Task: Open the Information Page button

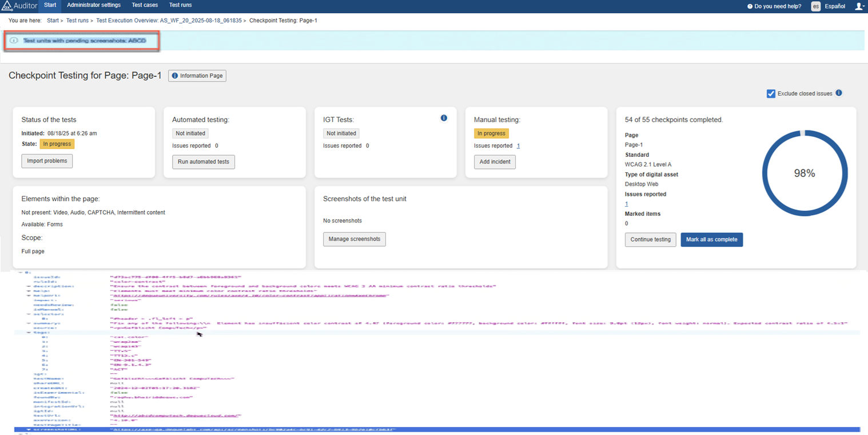Action: pos(197,76)
